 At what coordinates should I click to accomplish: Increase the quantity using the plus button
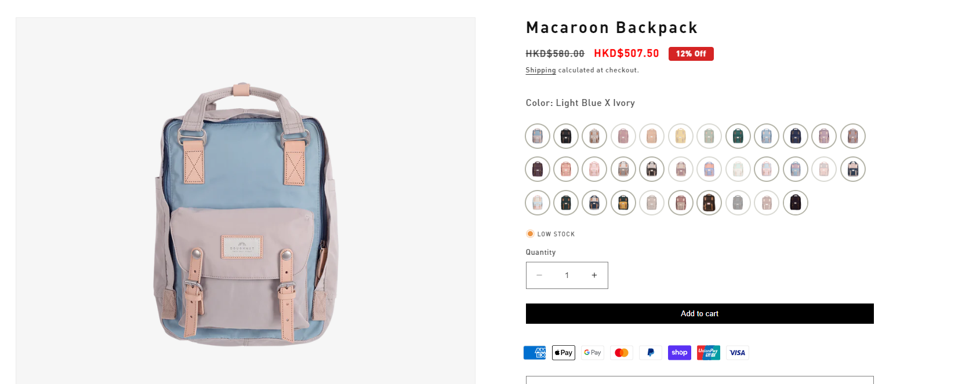594,275
